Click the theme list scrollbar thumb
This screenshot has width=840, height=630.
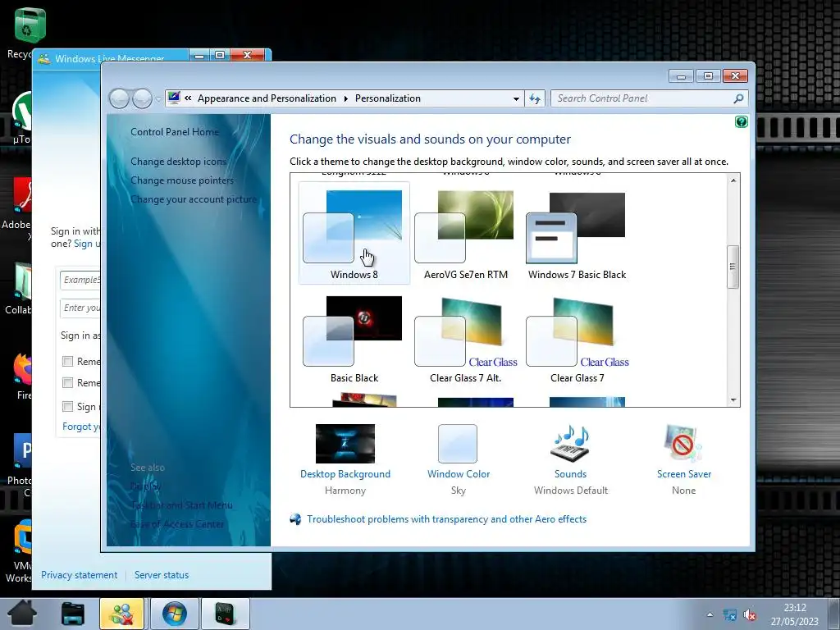pos(733,267)
